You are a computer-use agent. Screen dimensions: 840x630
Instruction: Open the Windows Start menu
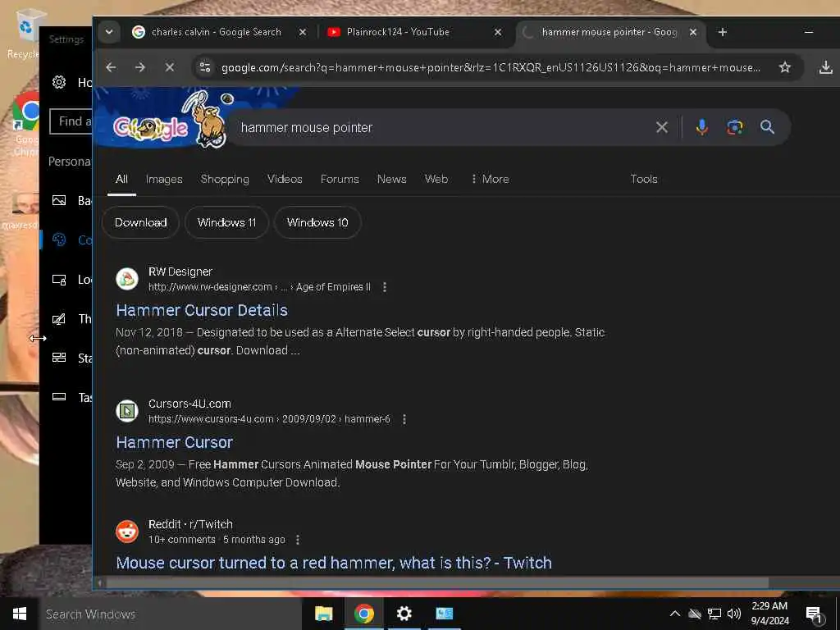coord(20,614)
